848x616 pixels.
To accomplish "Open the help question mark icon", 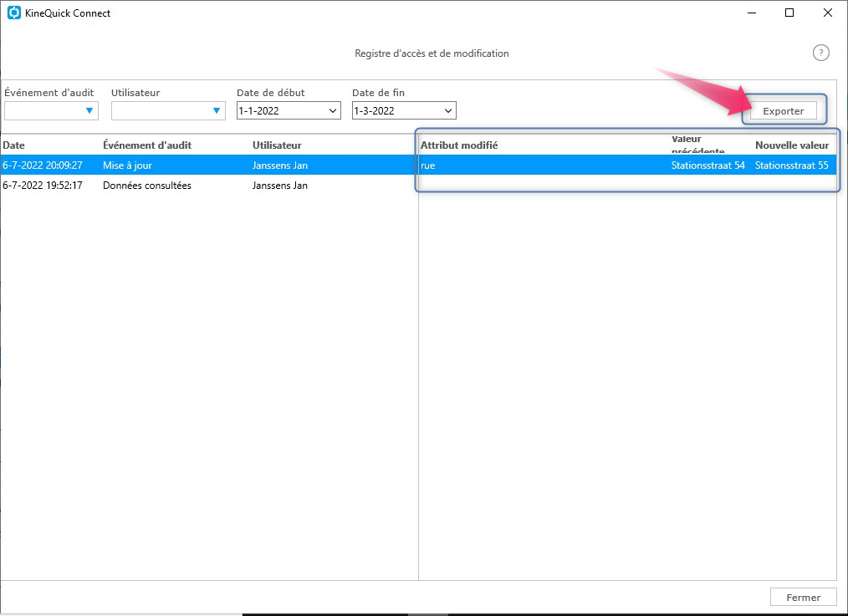I will tap(820, 53).
